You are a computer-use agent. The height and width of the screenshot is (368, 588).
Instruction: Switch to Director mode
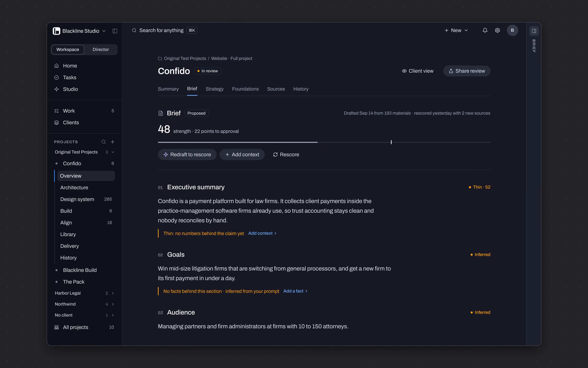coord(101,50)
